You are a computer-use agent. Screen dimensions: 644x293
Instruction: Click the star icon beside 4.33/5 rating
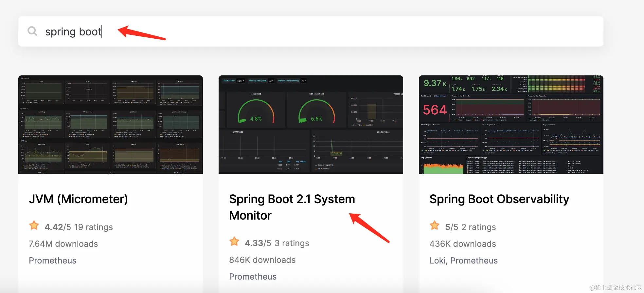click(x=234, y=242)
